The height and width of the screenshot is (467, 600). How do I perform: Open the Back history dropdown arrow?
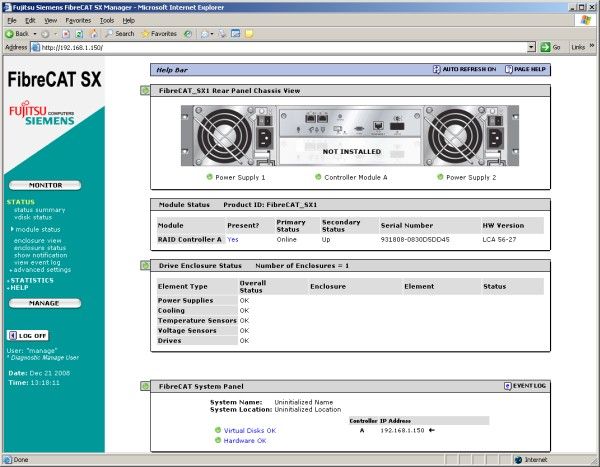tap(35, 34)
